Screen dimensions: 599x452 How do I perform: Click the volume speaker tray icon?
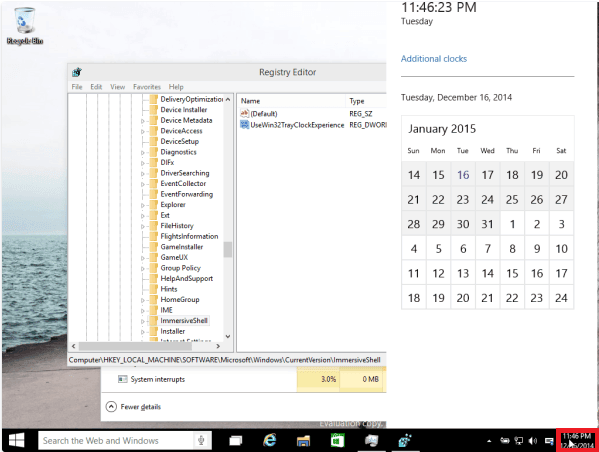coord(533,441)
